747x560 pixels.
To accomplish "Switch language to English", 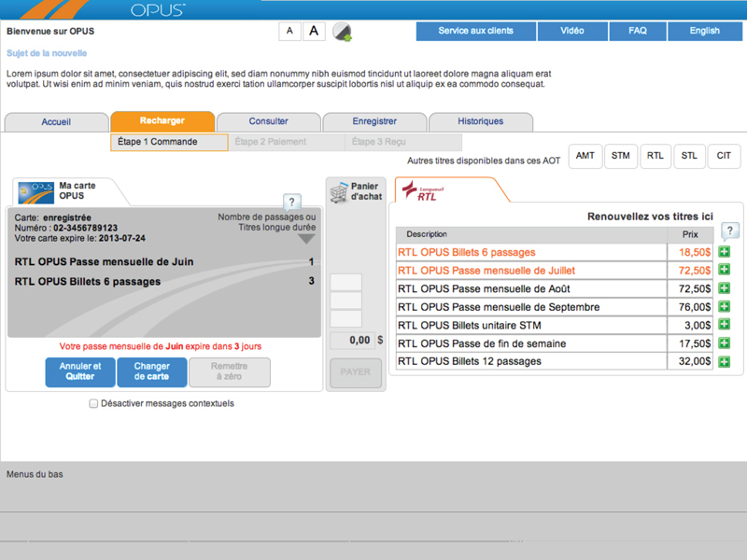I will tap(705, 31).
